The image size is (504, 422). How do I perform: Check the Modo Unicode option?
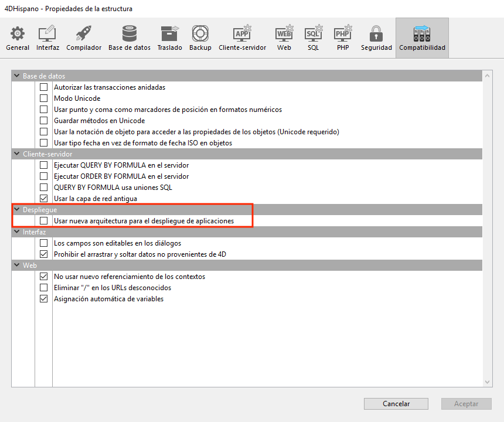44,98
